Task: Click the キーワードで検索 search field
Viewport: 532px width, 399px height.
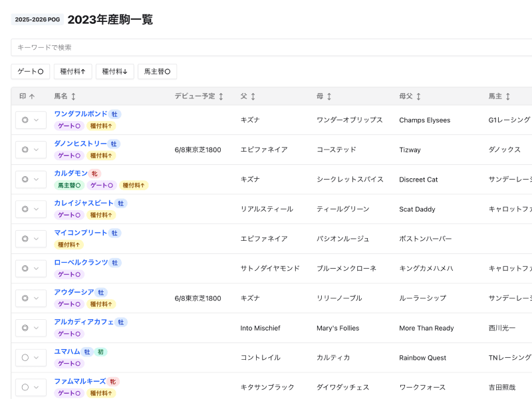Action: click(266, 47)
